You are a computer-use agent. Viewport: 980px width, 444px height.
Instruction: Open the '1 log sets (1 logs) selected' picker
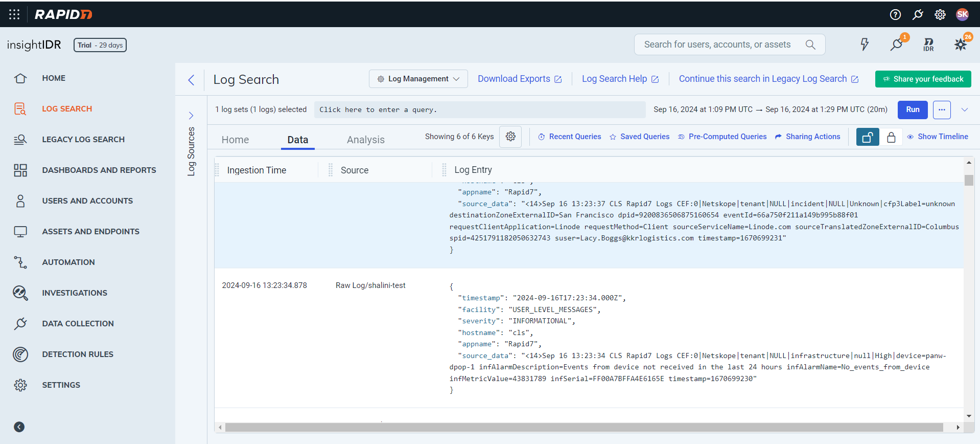261,109
